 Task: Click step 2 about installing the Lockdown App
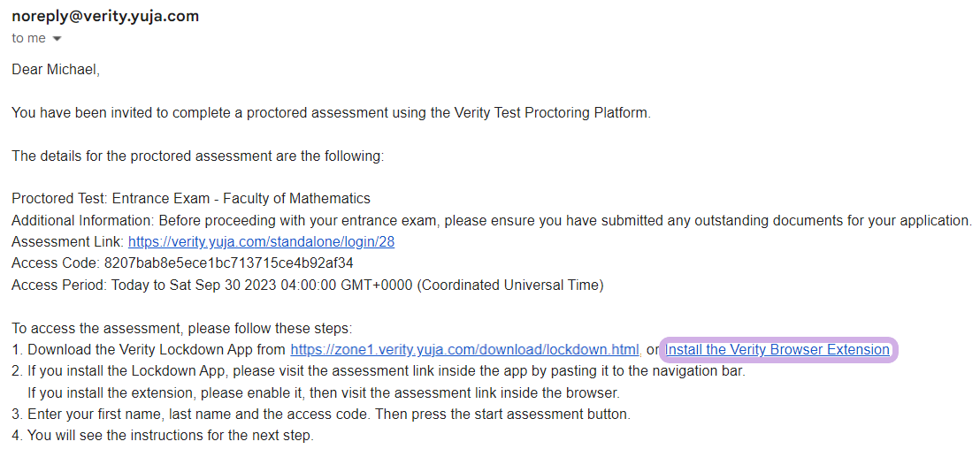(x=379, y=371)
